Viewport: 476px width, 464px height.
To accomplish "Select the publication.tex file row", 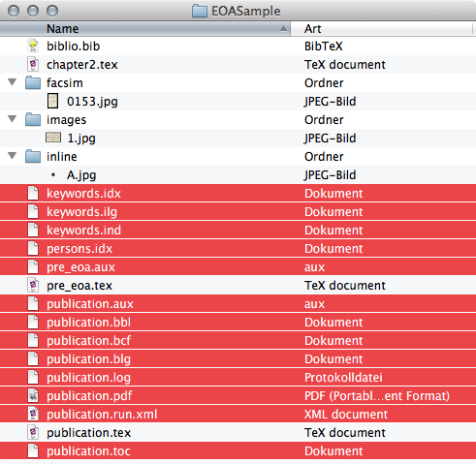I will 238,433.
